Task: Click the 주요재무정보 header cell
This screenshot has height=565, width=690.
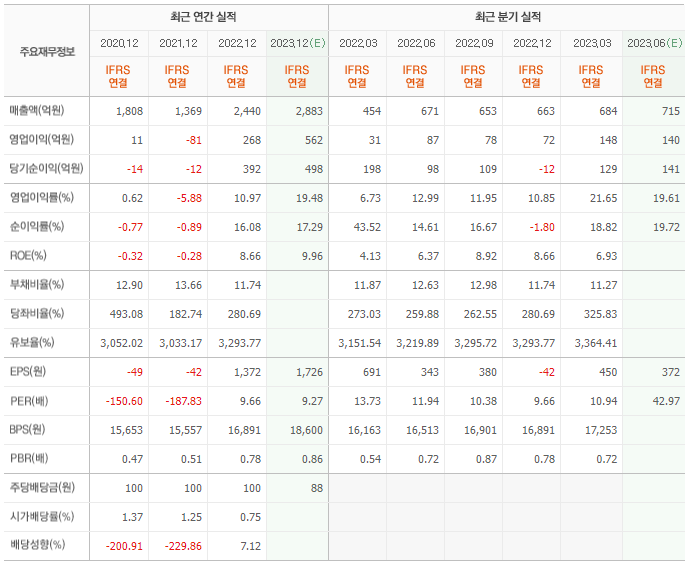Action: coord(47,52)
